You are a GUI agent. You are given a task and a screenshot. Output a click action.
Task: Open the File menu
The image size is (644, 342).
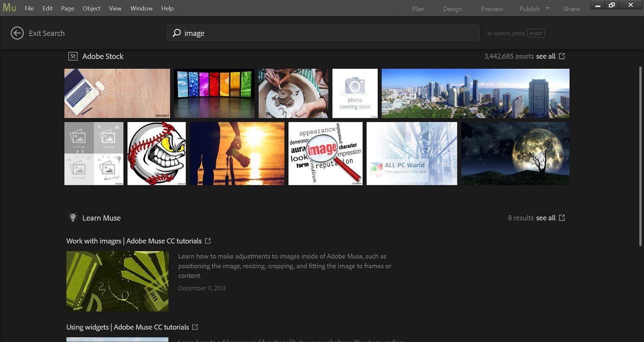[29, 8]
